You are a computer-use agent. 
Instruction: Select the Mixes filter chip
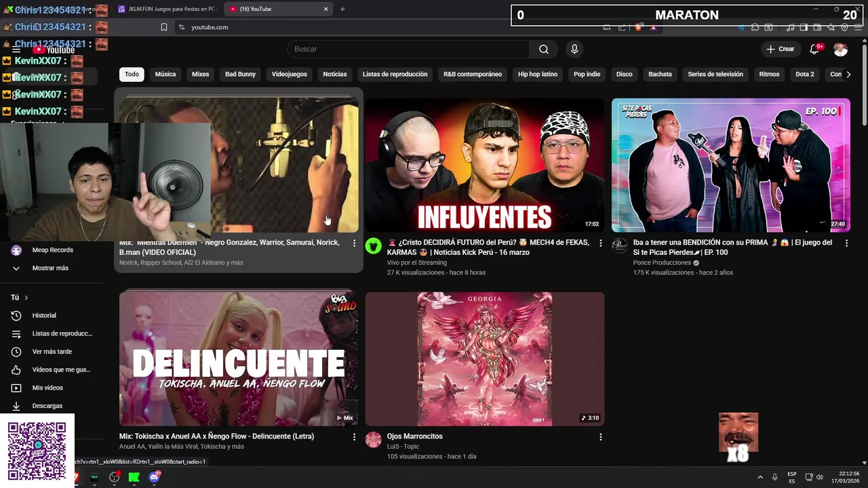201,74
